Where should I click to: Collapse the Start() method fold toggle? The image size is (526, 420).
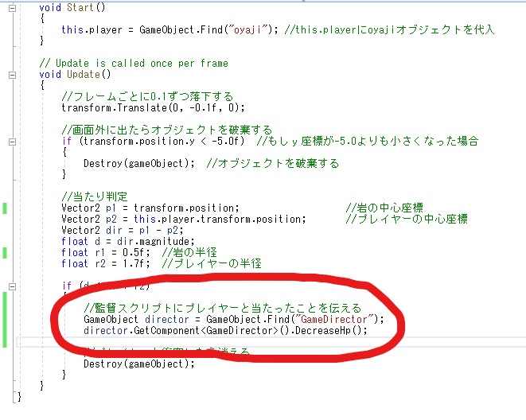point(12,8)
